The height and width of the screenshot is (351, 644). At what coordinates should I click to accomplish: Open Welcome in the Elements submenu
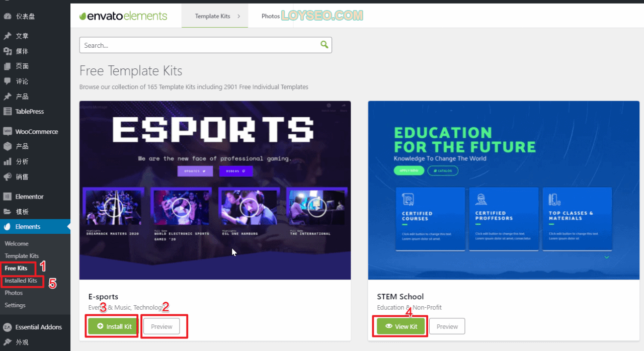17,243
